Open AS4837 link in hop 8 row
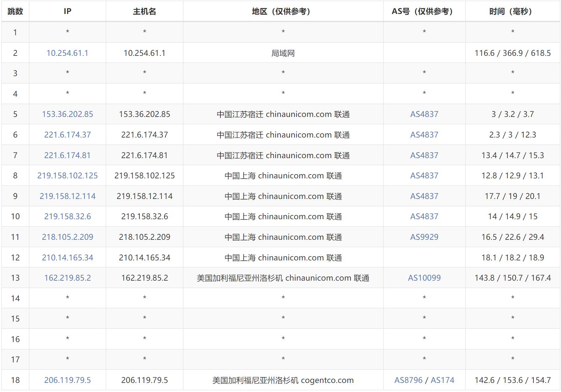This screenshot has height=392, width=561. pyautogui.click(x=424, y=176)
